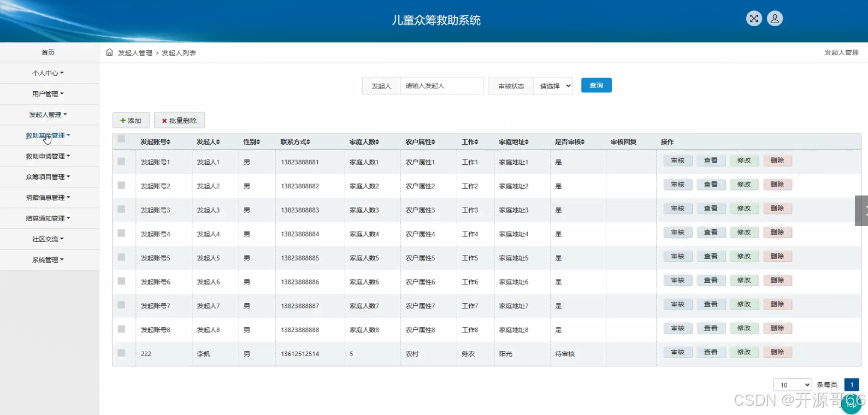868x415 pixels.
Task: Sort by the 家庭地址 column arrows
Action: 527,142
